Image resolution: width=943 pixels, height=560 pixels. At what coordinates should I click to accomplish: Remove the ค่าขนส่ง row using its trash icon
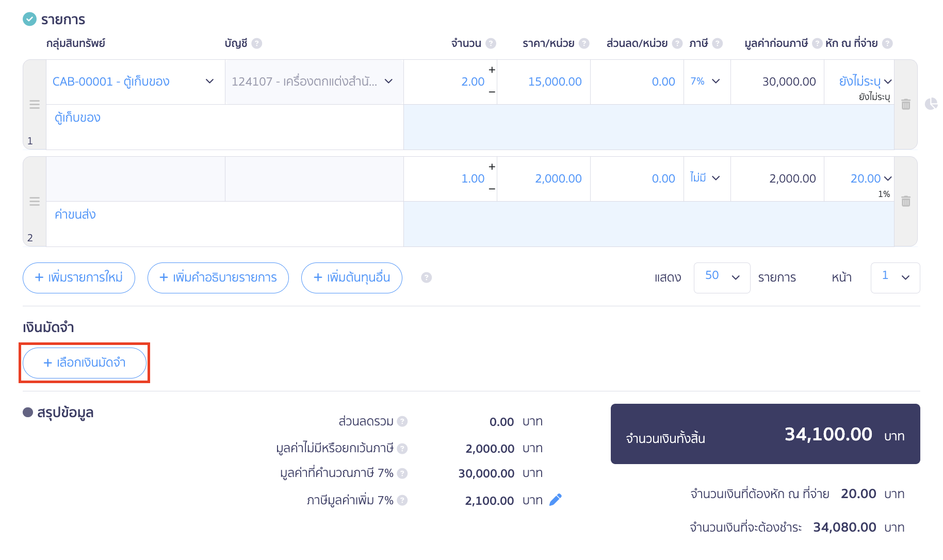906,202
